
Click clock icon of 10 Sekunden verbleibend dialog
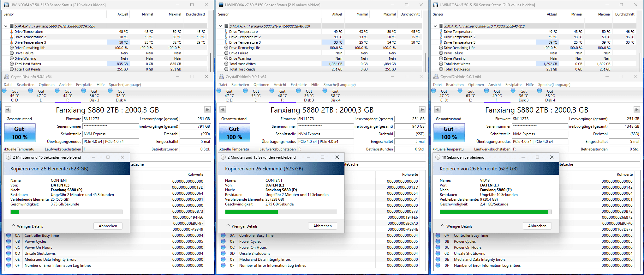pyautogui.click(x=438, y=157)
